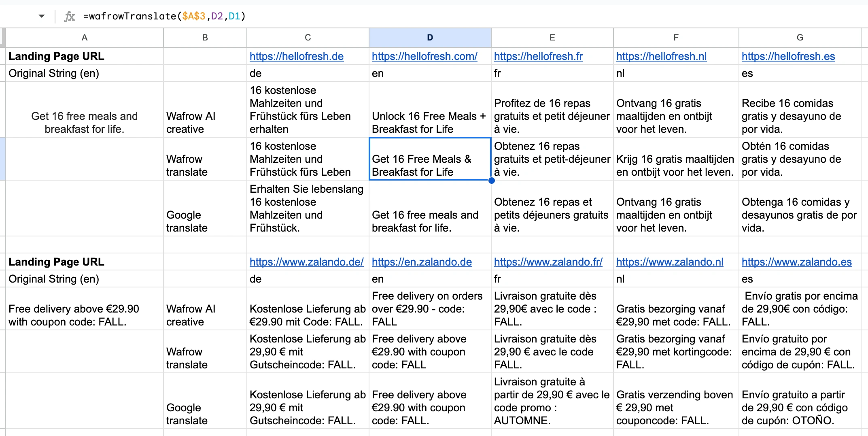
Task: Select column G header
Action: [800, 38]
